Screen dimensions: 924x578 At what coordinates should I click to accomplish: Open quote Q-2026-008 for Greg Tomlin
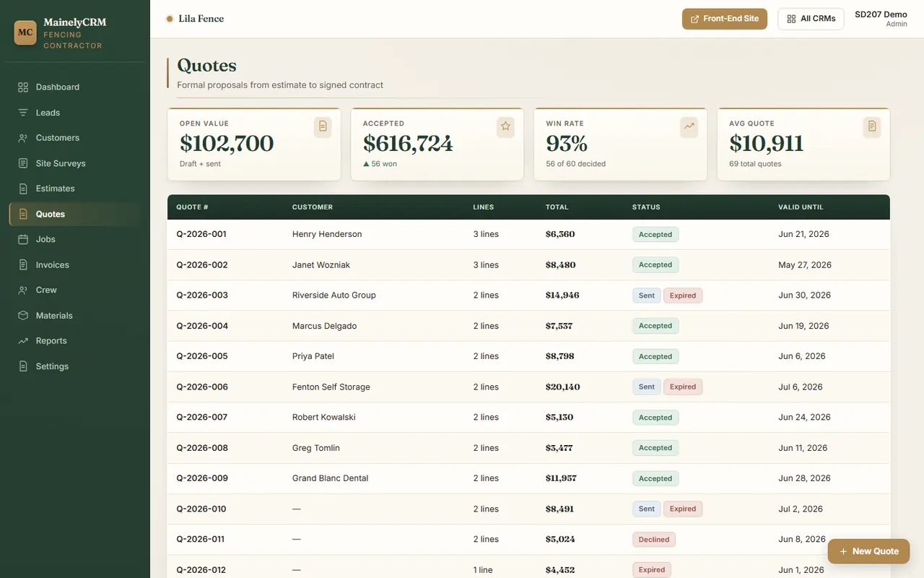tap(202, 448)
